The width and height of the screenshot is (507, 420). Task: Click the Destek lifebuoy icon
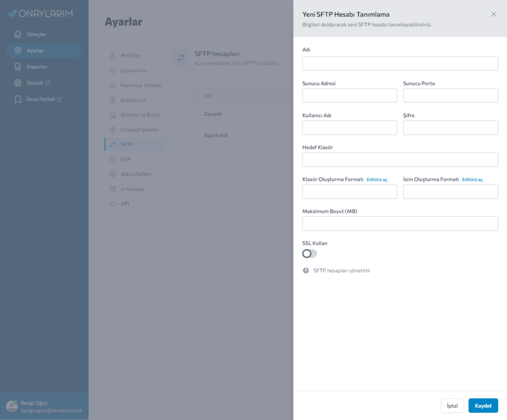(x=18, y=83)
